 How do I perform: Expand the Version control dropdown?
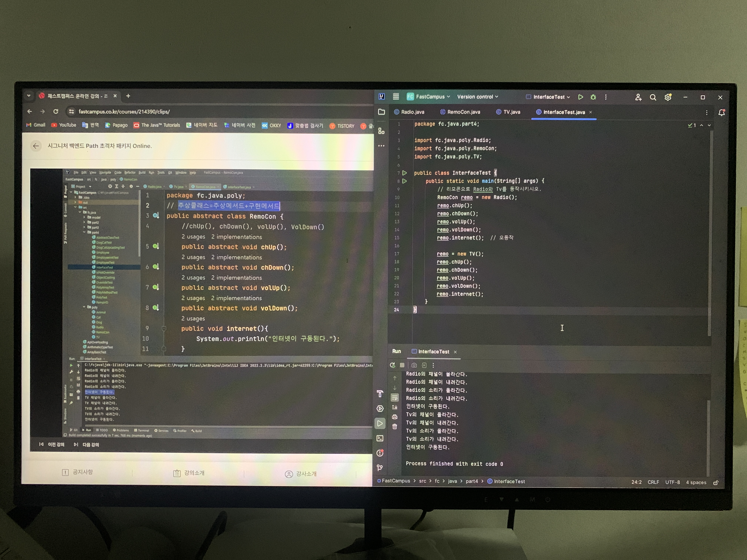point(477,97)
